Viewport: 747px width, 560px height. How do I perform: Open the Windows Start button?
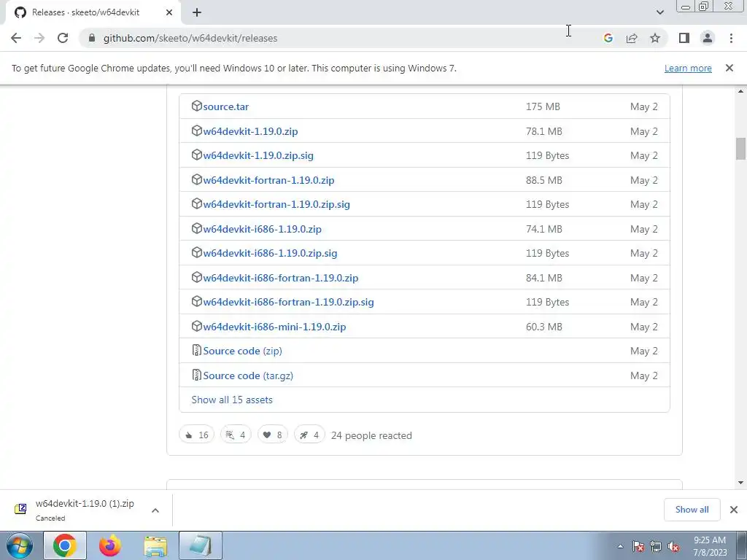click(x=19, y=545)
